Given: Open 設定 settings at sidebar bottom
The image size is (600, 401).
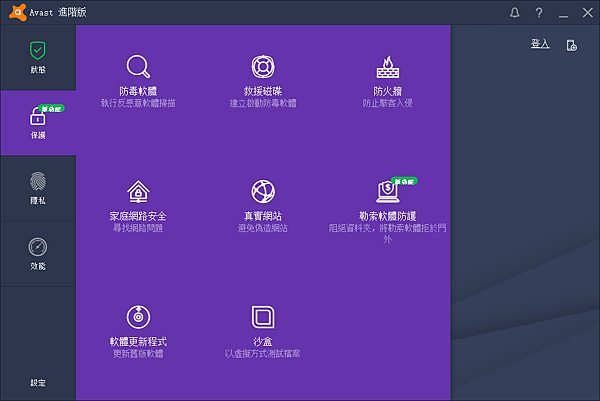Looking at the screenshot, I should coord(38,383).
